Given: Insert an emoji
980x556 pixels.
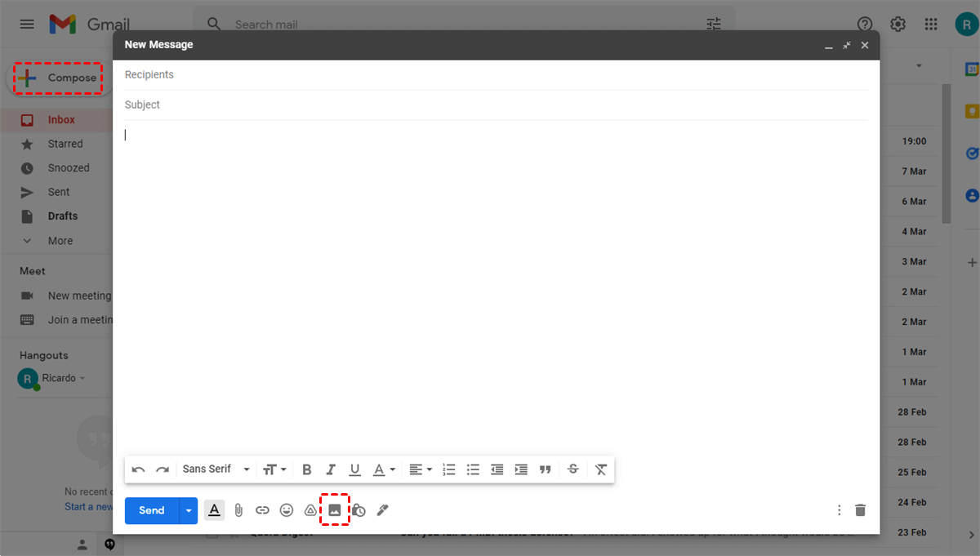Looking at the screenshot, I should tap(287, 510).
